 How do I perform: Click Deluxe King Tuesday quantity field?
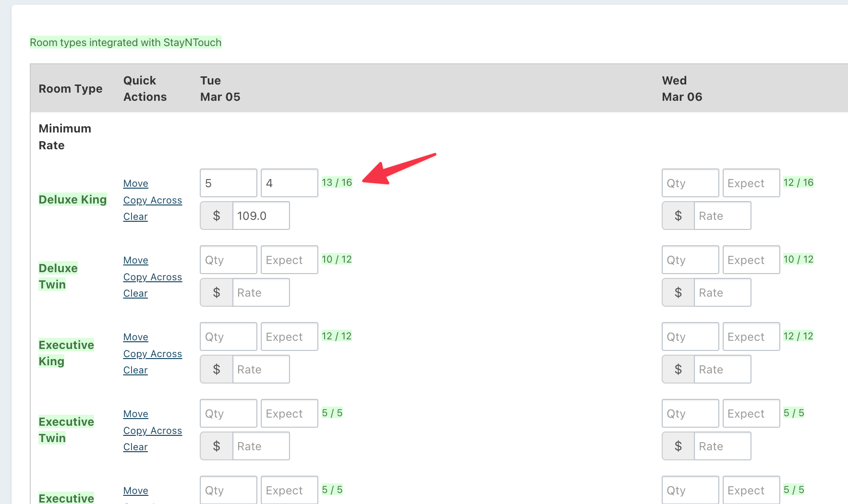tap(228, 183)
